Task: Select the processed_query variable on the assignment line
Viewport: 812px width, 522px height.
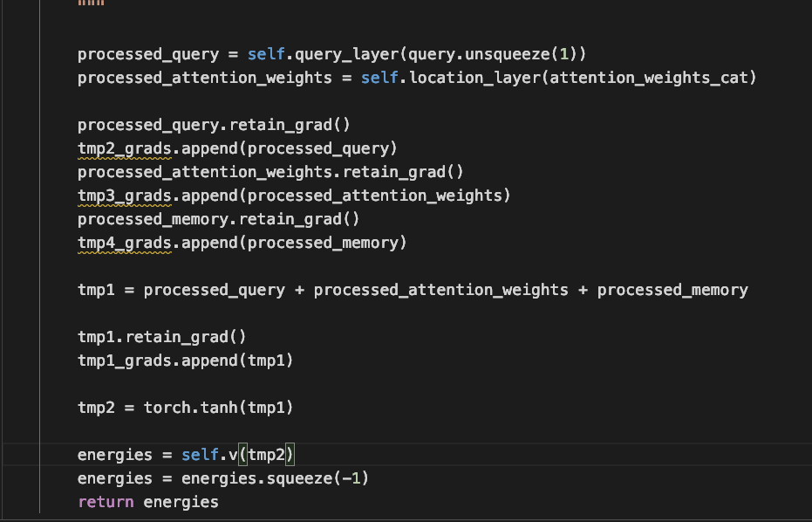Action: 147,53
